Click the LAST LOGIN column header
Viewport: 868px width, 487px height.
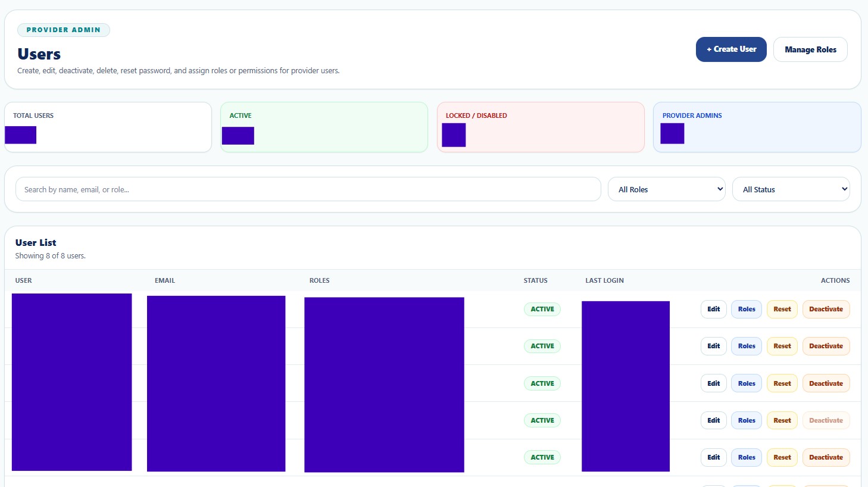pyautogui.click(x=605, y=280)
